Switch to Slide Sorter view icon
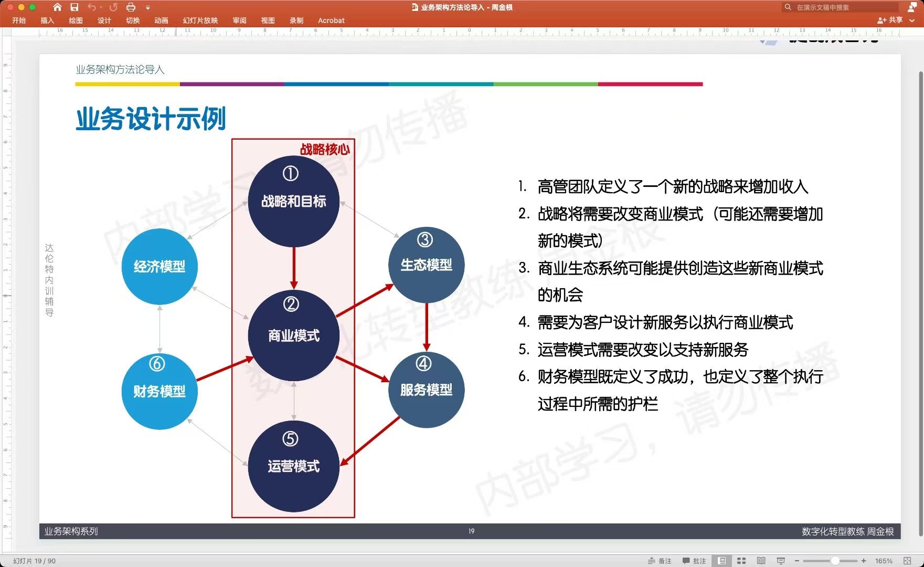924x567 pixels. point(741,561)
